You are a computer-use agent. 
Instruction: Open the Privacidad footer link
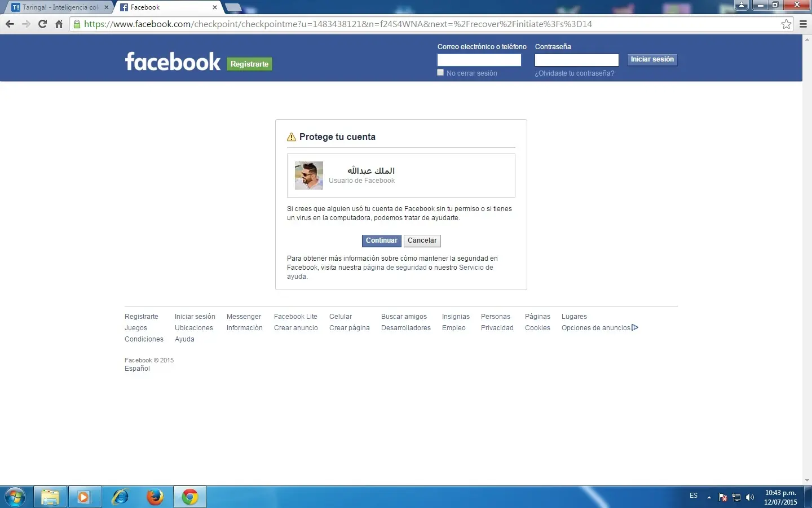pyautogui.click(x=497, y=328)
